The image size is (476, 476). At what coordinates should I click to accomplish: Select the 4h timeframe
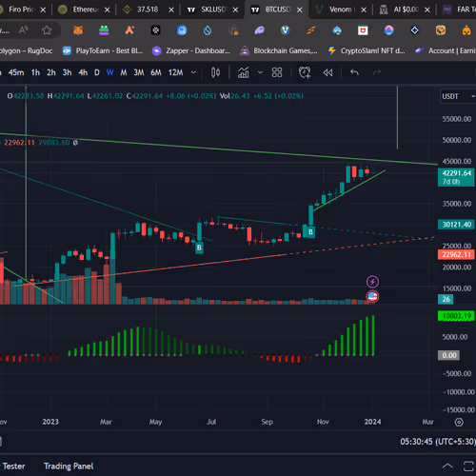coord(83,72)
